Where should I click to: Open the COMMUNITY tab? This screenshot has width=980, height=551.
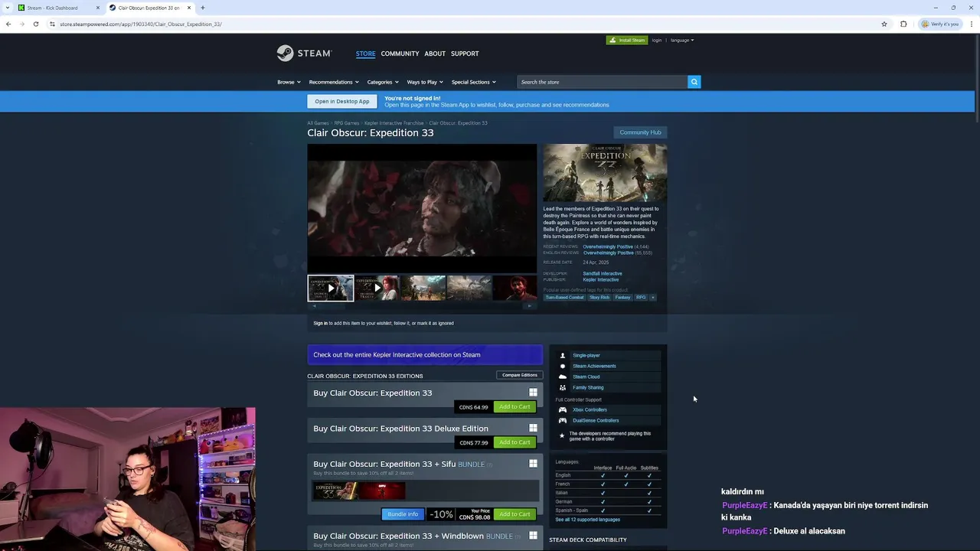tap(400, 54)
